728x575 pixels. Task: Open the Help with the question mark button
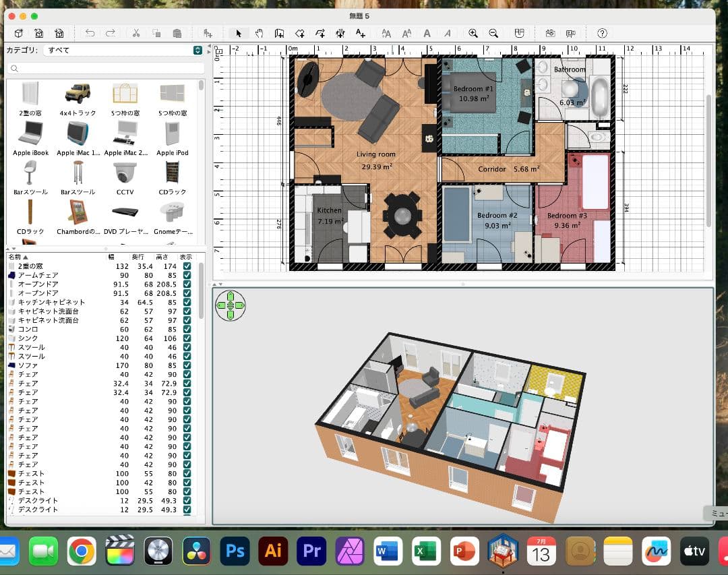602,33
